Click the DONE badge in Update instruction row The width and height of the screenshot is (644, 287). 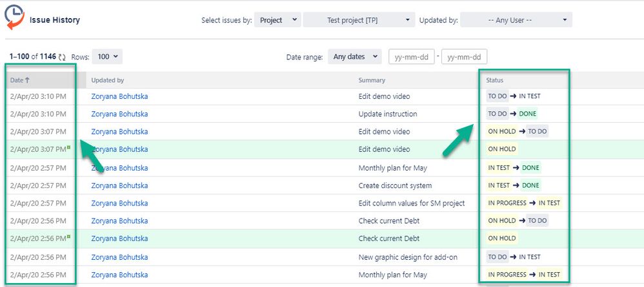click(x=527, y=114)
